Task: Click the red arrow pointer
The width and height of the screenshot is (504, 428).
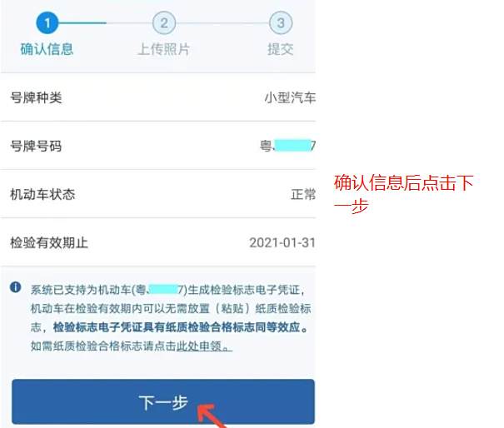Action: (x=211, y=416)
